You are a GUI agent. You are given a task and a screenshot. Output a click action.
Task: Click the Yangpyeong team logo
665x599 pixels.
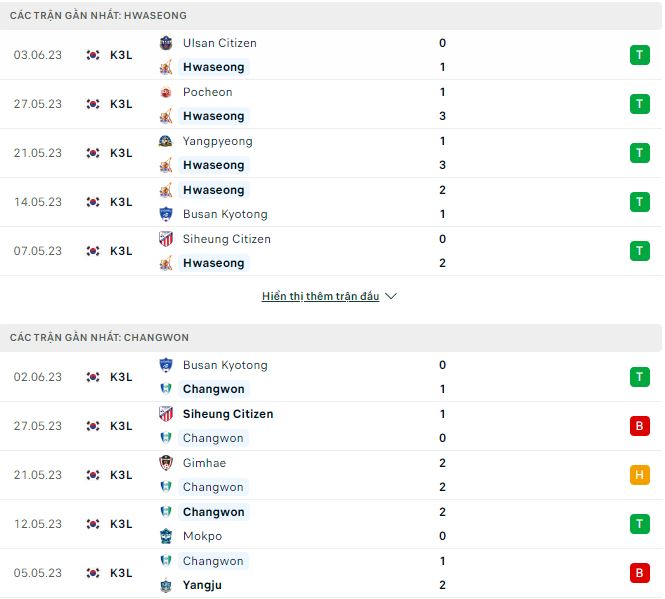(166, 141)
